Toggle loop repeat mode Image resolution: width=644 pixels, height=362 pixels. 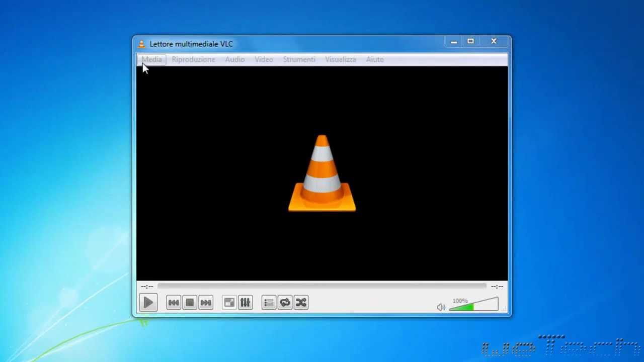(285, 302)
